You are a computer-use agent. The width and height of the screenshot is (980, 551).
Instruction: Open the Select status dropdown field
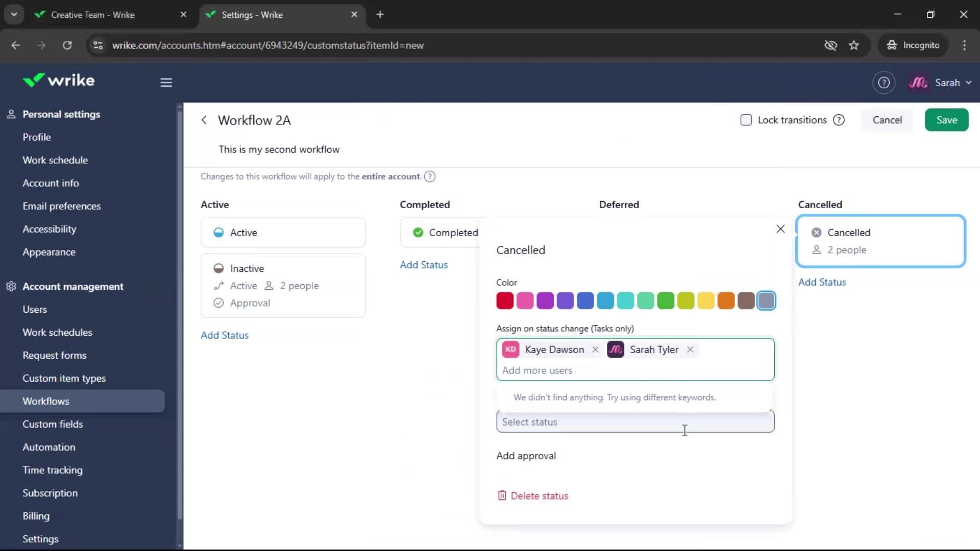pyautogui.click(x=635, y=422)
